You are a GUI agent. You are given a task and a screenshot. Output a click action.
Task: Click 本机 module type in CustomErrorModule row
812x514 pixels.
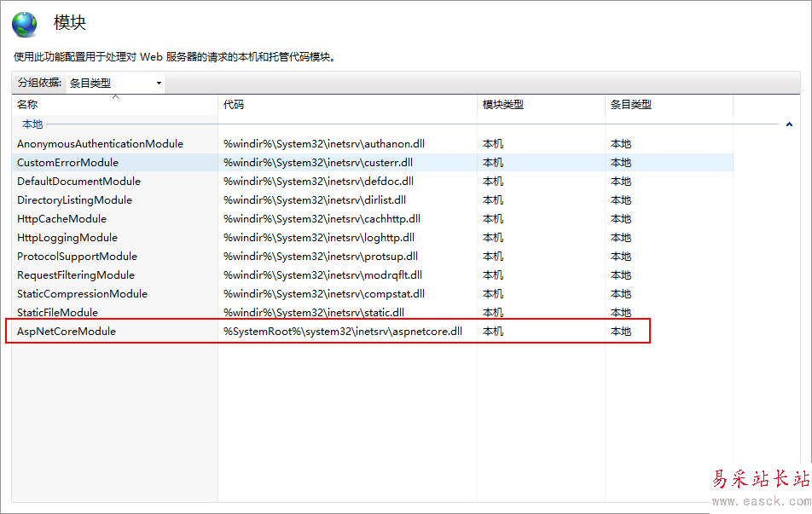[x=492, y=163]
